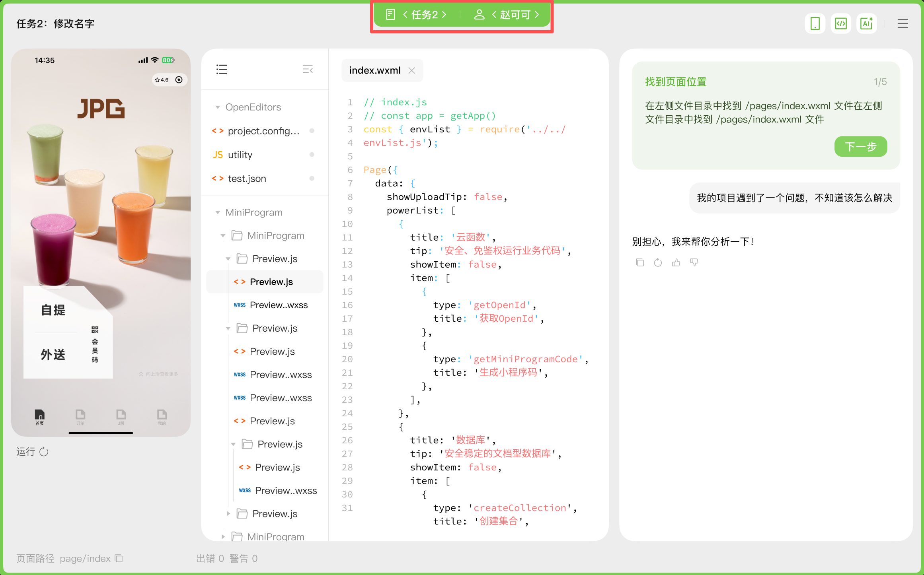Click the 找到页面位置 heading
This screenshot has width=924, height=575.
[676, 82]
